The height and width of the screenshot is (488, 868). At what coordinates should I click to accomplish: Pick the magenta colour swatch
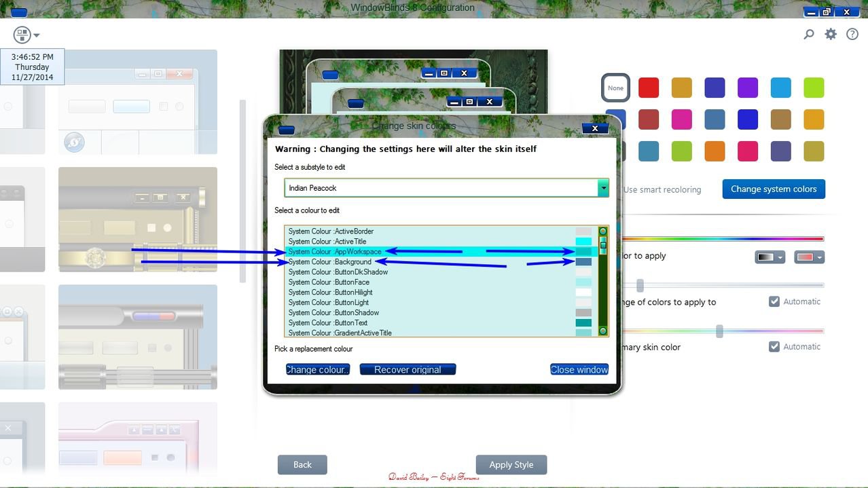click(x=682, y=119)
